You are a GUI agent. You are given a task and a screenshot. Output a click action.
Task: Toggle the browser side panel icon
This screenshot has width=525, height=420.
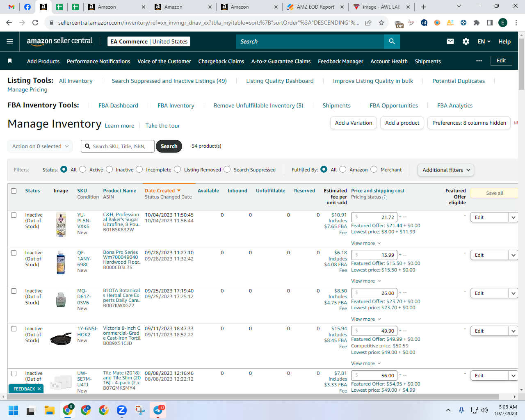(x=490, y=23)
